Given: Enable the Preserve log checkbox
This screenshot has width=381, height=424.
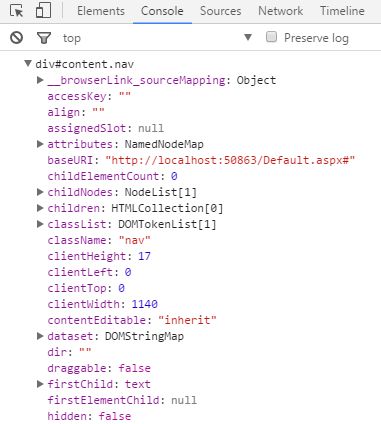Looking at the screenshot, I should [271, 37].
